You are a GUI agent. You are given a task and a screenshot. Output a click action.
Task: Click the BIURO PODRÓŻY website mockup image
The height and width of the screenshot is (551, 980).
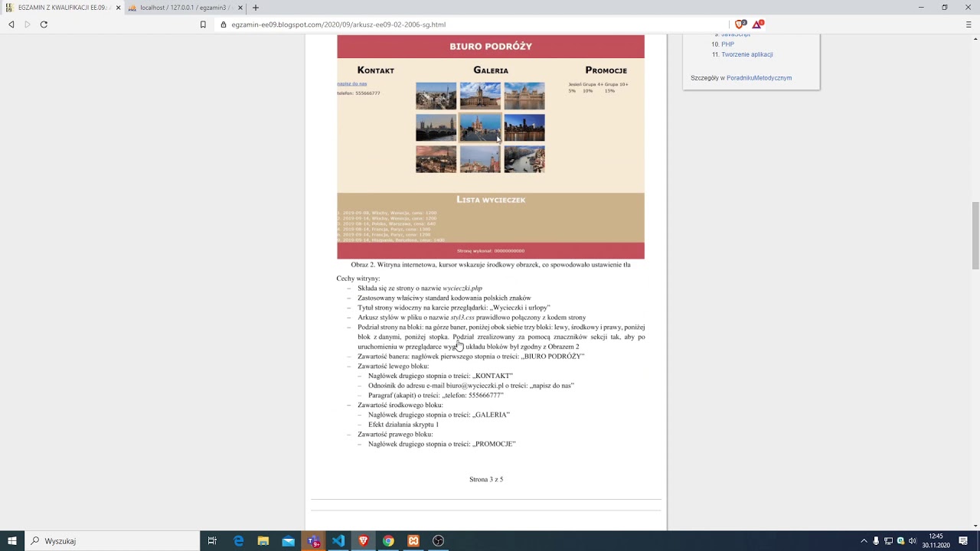(491, 147)
